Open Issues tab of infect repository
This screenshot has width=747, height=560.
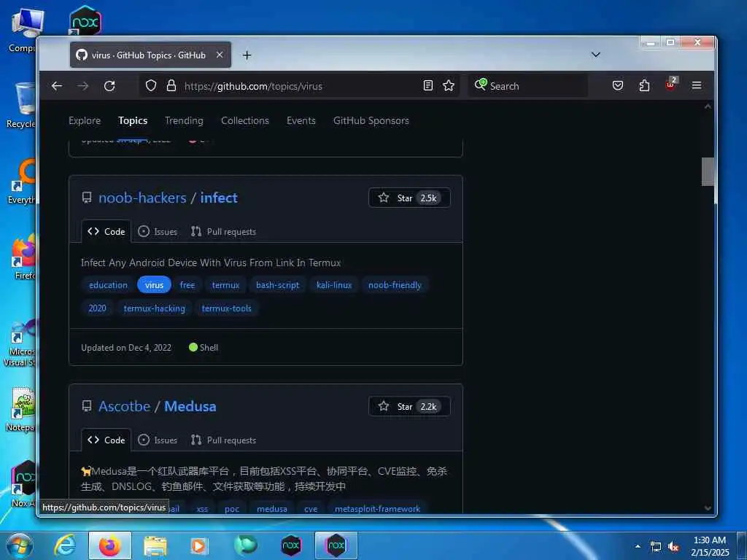(158, 232)
